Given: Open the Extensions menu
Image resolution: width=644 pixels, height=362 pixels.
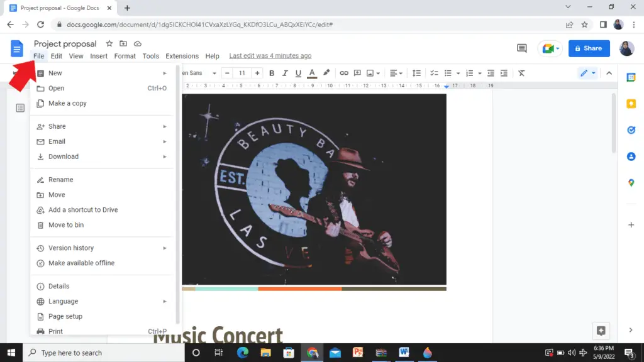Looking at the screenshot, I should pyautogui.click(x=182, y=56).
